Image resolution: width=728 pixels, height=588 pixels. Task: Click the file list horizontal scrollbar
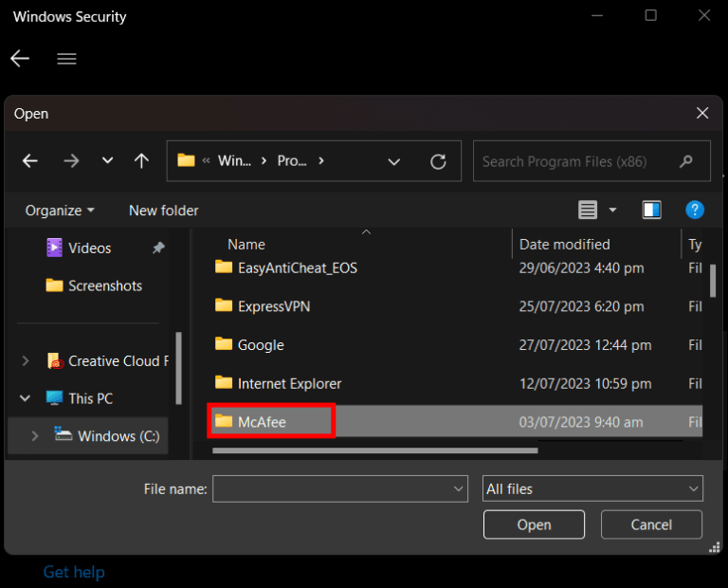click(x=375, y=450)
